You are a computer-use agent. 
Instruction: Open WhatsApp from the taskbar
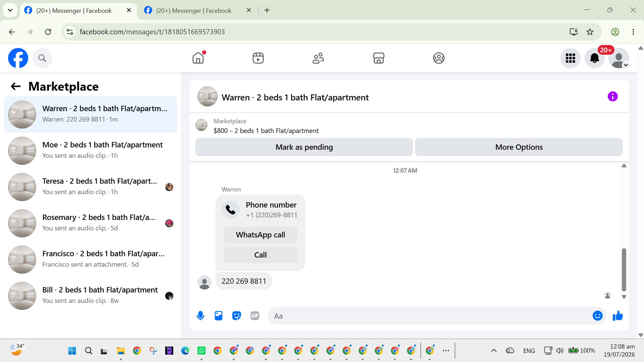[201, 351]
